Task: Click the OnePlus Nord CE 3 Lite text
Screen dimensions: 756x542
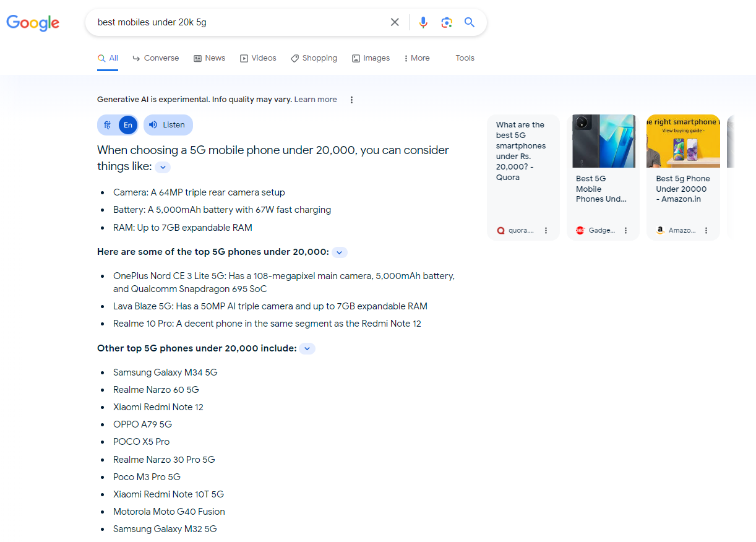Action: point(284,282)
